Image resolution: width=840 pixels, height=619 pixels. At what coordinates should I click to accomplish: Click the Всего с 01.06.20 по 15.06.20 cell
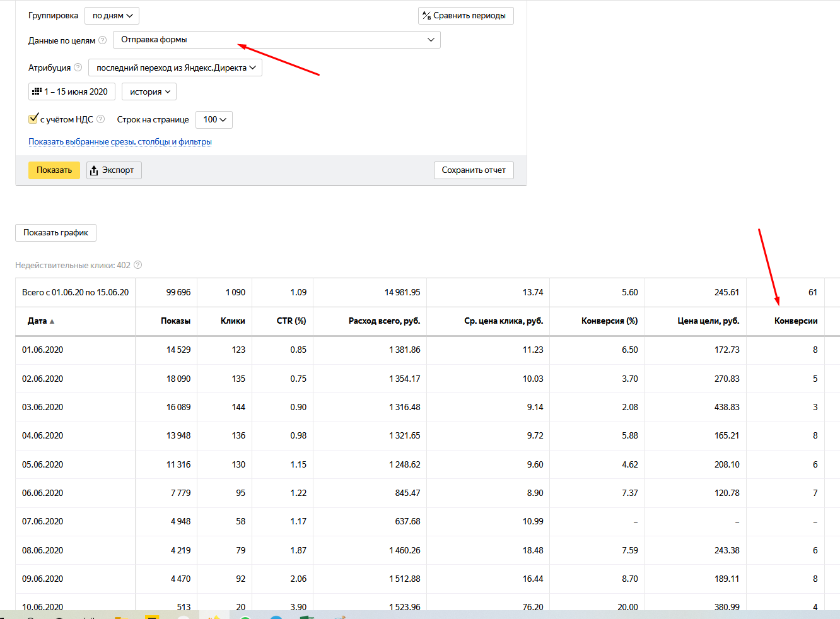point(75,292)
